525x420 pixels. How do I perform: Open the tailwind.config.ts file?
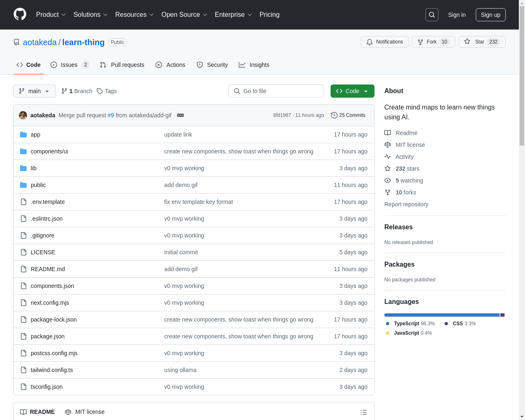click(x=52, y=370)
